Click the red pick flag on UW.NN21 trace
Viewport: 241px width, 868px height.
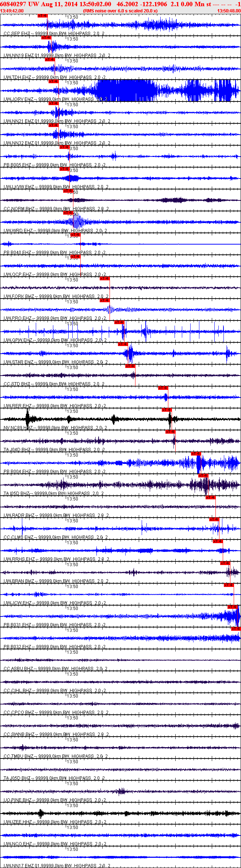pyautogui.click(x=53, y=103)
